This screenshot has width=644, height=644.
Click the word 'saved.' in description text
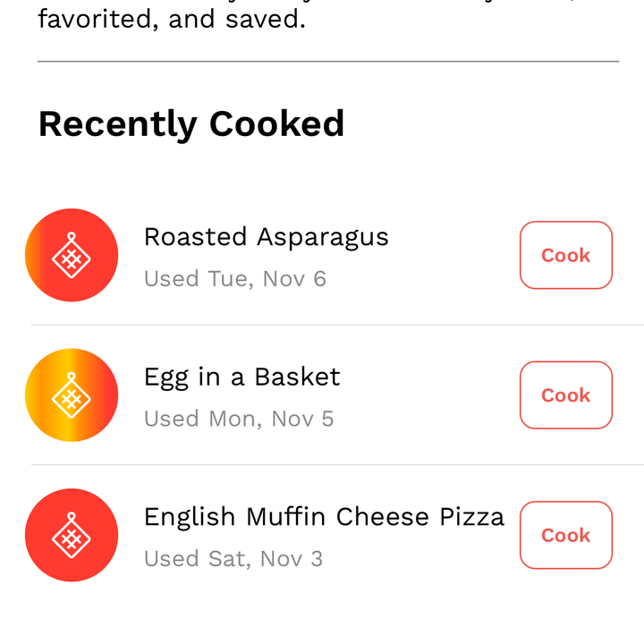click(266, 20)
